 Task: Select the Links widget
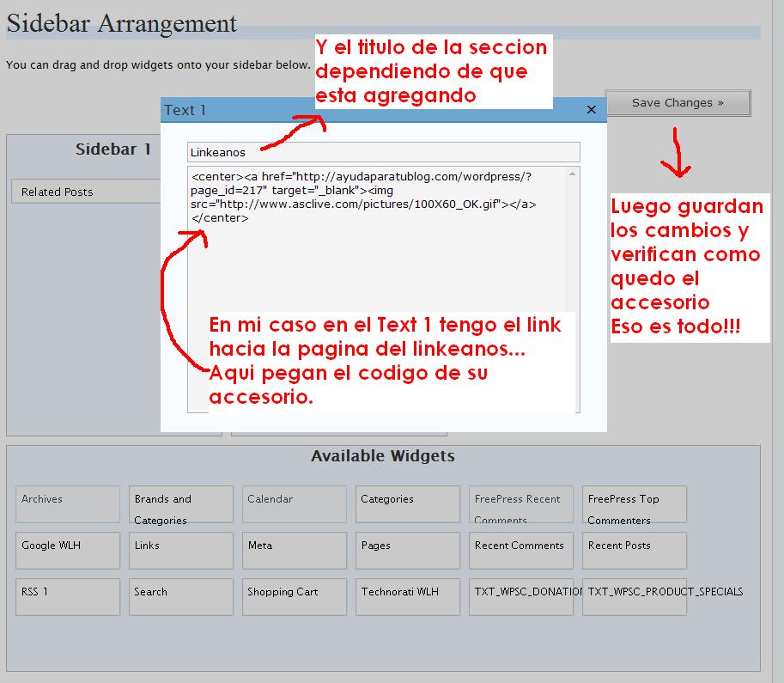point(180,551)
